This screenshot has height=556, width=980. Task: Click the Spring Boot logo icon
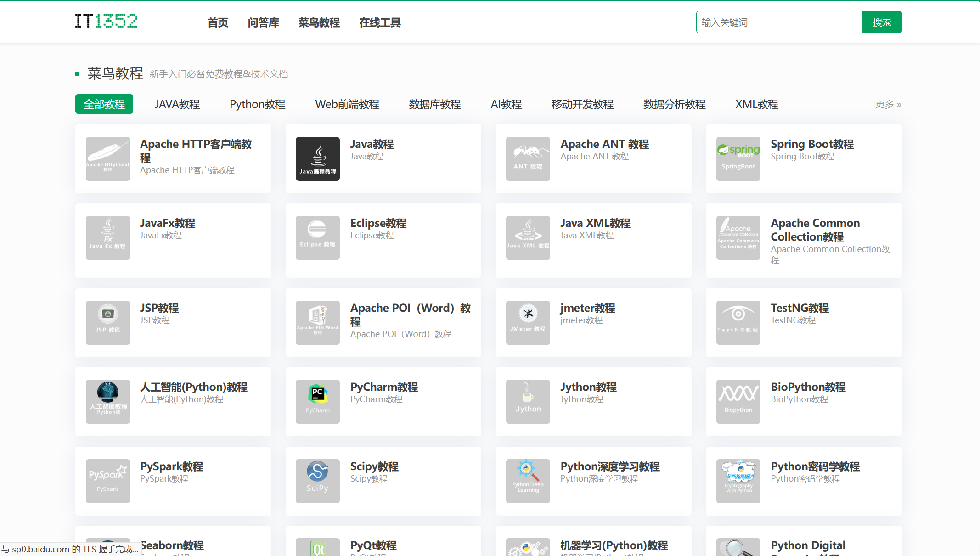[738, 158]
